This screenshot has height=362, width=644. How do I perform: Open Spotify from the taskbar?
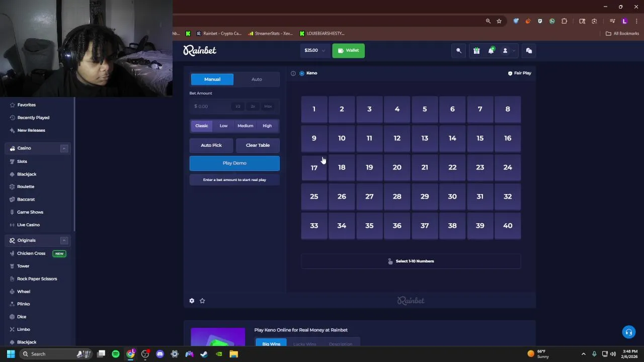116,354
